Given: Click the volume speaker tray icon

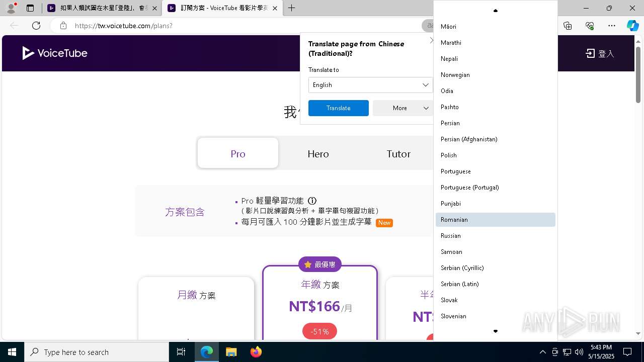Looking at the screenshot, I should [x=579, y=352].
